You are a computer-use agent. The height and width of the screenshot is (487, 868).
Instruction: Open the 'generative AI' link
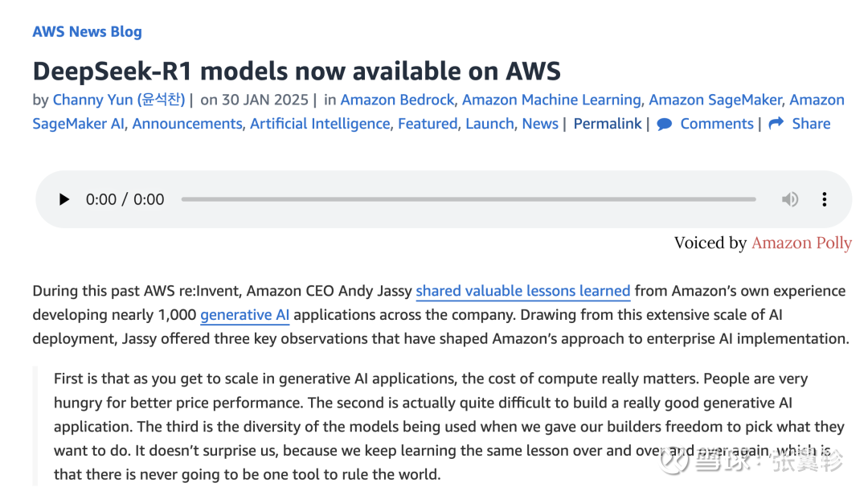click(x=244, y=315)
